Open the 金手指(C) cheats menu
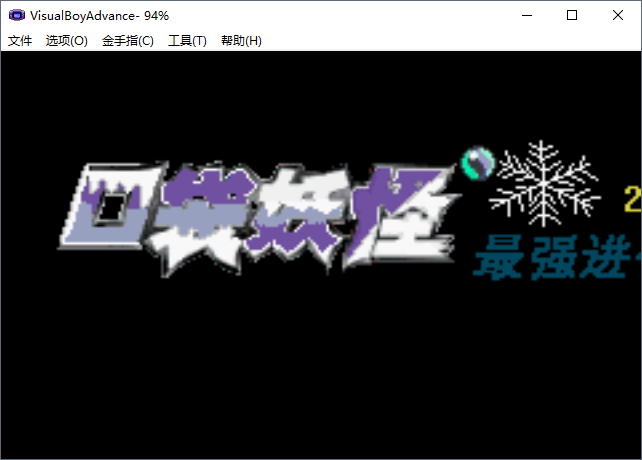 pos(128,41)
